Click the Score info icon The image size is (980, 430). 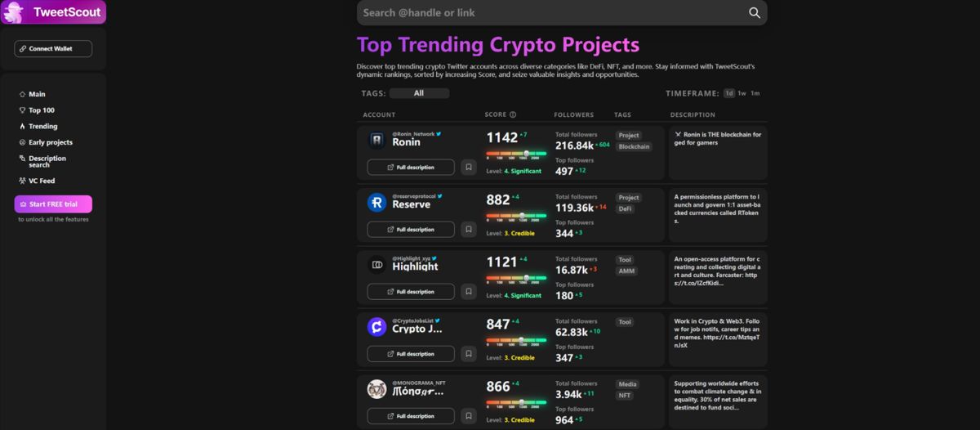513,115
